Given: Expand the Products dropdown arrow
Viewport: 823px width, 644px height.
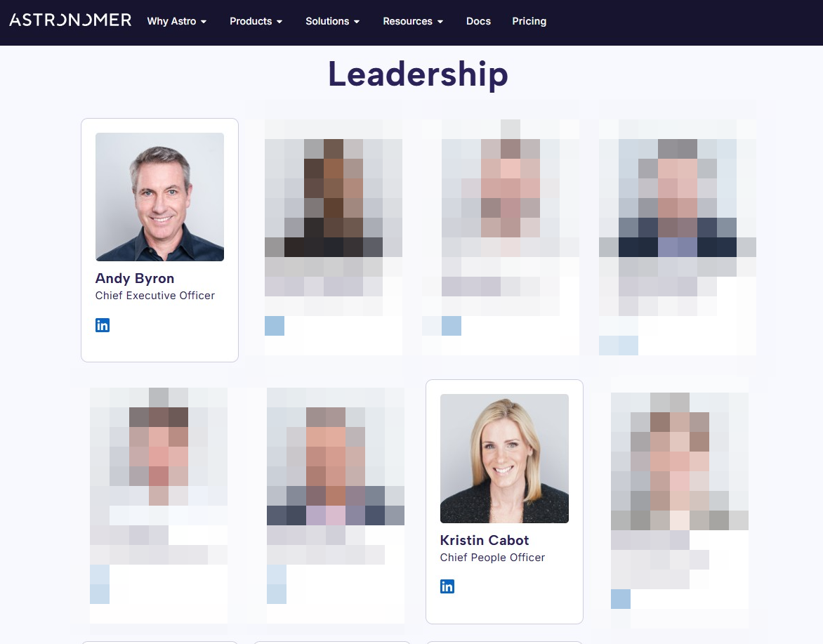Looking at the screenshot, I should (279, 22).
